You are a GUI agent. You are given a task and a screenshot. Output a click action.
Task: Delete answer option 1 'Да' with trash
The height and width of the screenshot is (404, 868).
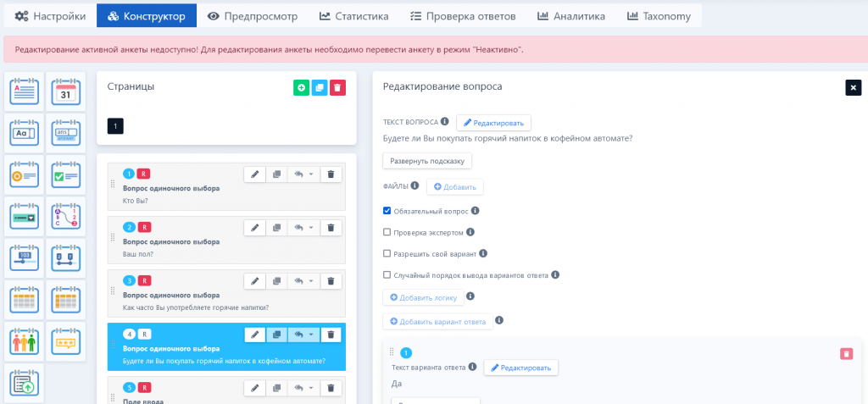pyautogui.click(x=847, y=354)
